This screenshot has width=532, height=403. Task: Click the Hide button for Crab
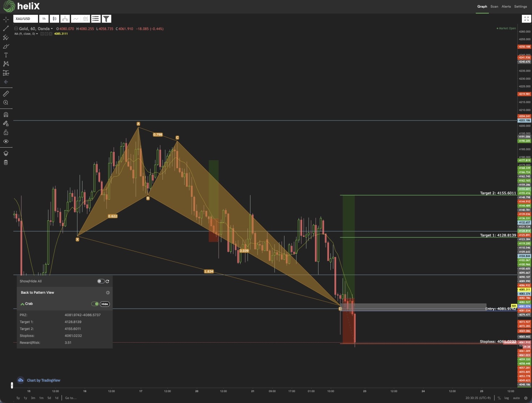pos(105,304)
